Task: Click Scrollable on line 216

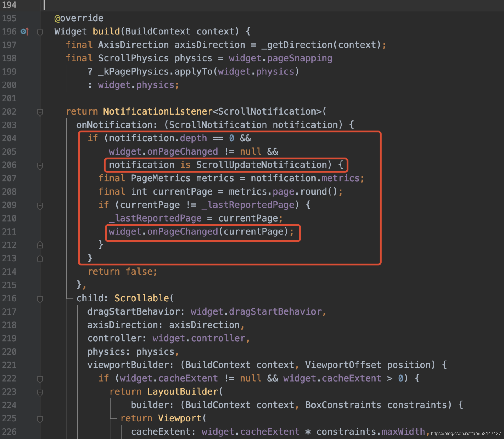Action: [x=141, y=298]
